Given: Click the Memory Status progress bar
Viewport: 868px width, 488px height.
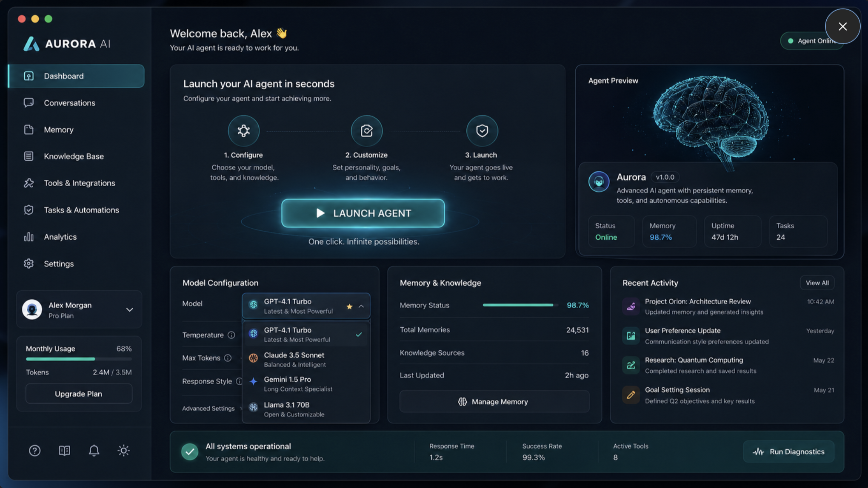Looking at the screenshot, I should [x=518, y=305].
